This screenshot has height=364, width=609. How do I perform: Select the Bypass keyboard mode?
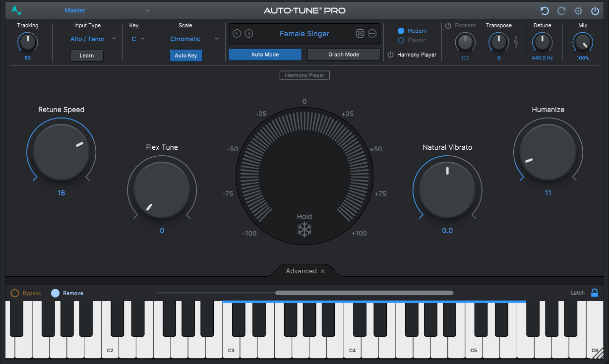click(26, 293)
